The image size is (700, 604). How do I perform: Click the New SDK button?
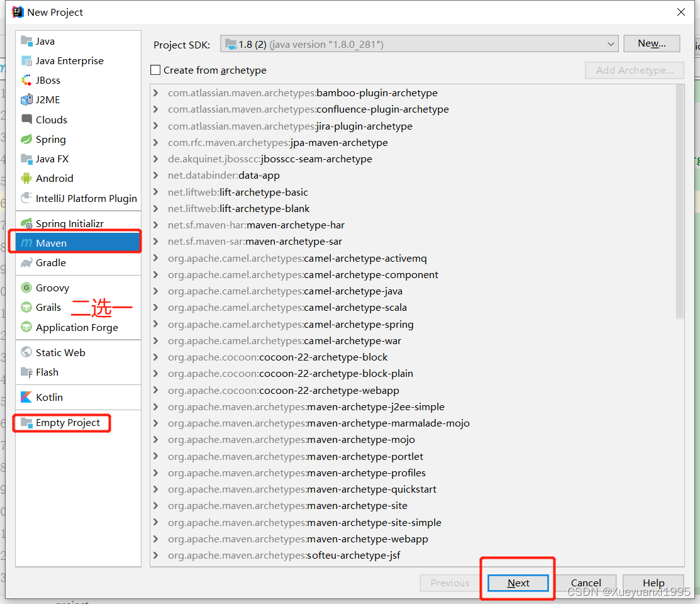coord(651,43)
